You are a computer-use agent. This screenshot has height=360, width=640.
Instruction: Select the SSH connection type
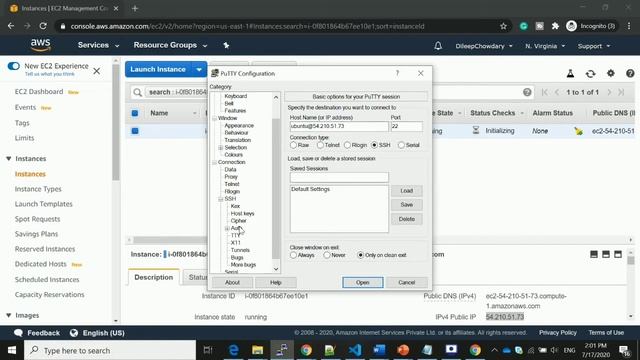(x=374, y=145)
